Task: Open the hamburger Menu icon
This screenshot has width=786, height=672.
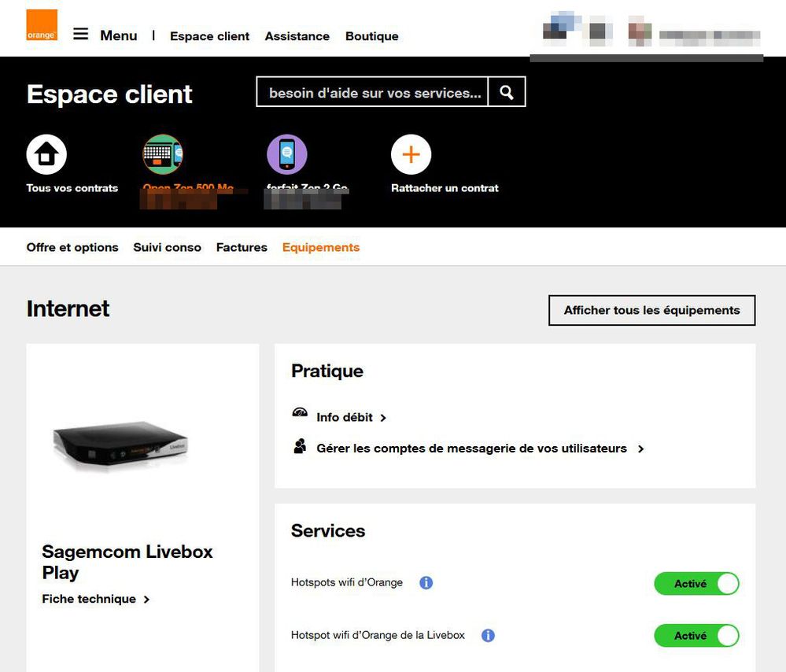Action: coord(81,35)
